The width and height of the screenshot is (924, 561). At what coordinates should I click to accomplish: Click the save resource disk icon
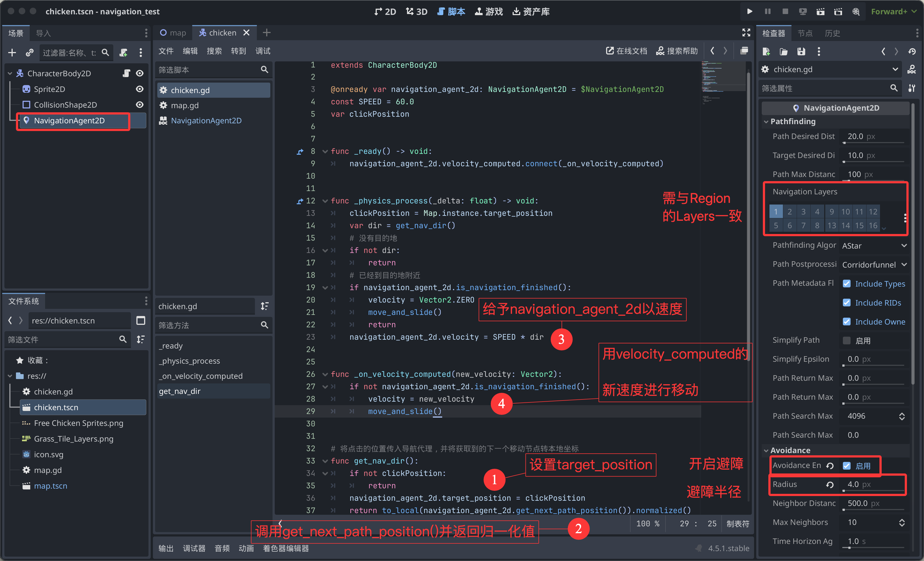pyautogui.click(x=801, y=51)
